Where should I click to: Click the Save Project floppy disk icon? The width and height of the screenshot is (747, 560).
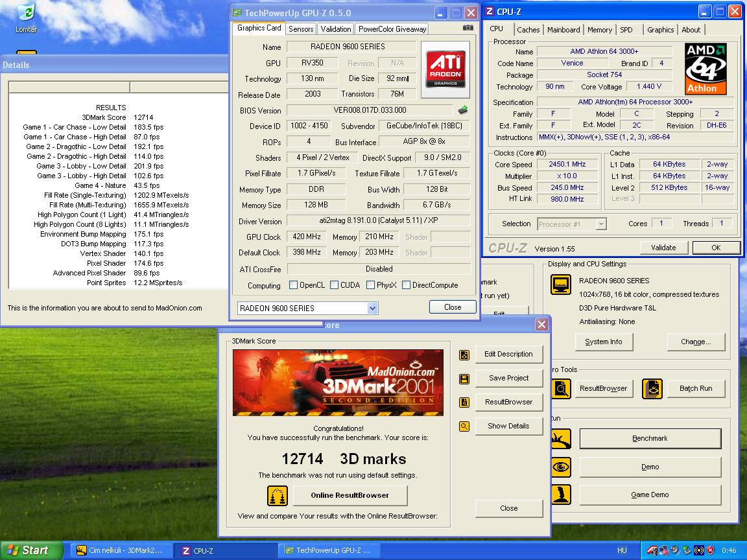[x=464, y=379]
